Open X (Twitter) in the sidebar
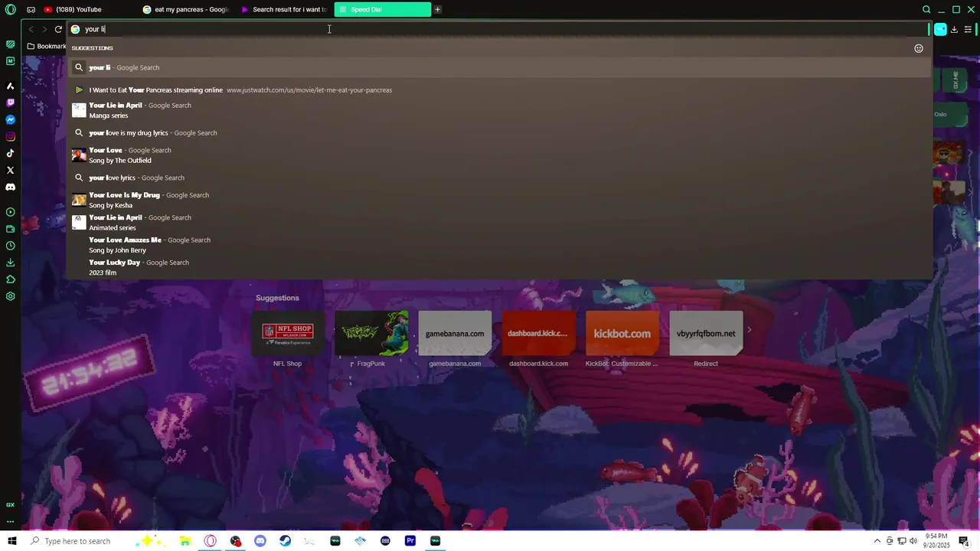 click(10, 170)
